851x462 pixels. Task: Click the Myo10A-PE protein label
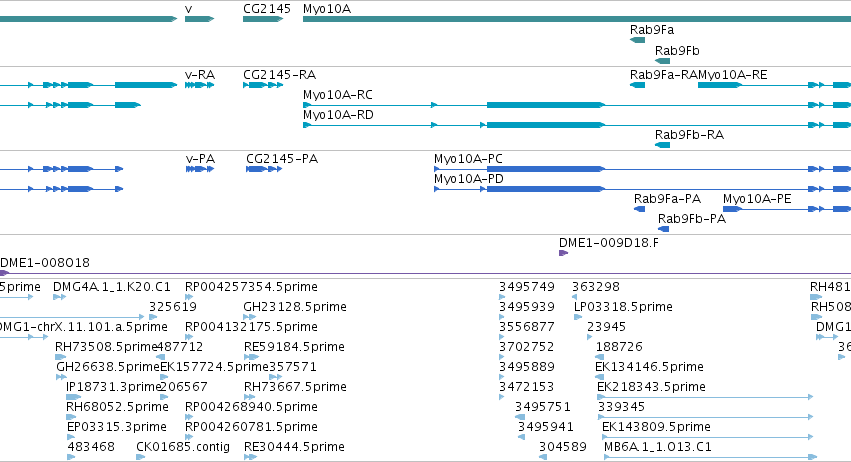757,199
